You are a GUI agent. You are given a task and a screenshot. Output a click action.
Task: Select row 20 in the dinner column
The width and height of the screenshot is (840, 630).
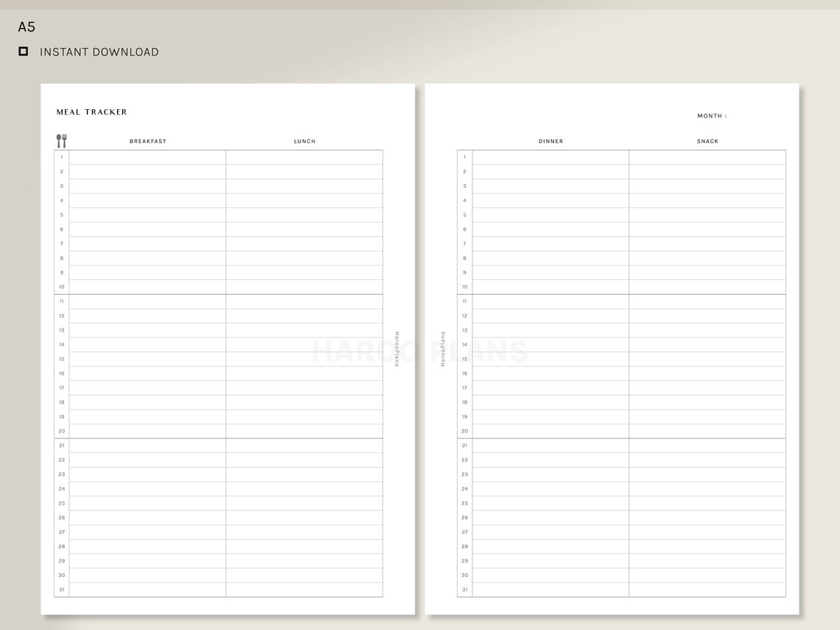coord(550,431)
